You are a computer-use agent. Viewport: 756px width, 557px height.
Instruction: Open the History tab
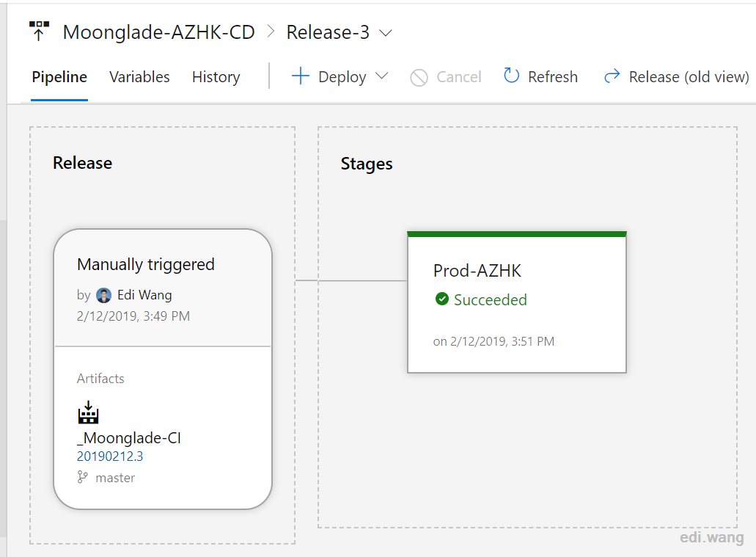pyautogui.click(x=216, y=77)
